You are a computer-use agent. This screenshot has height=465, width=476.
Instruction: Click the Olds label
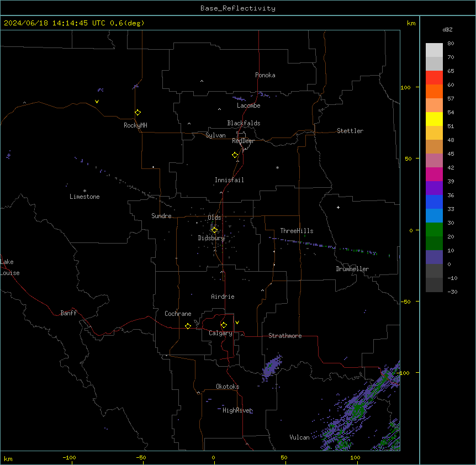(214, 218)
